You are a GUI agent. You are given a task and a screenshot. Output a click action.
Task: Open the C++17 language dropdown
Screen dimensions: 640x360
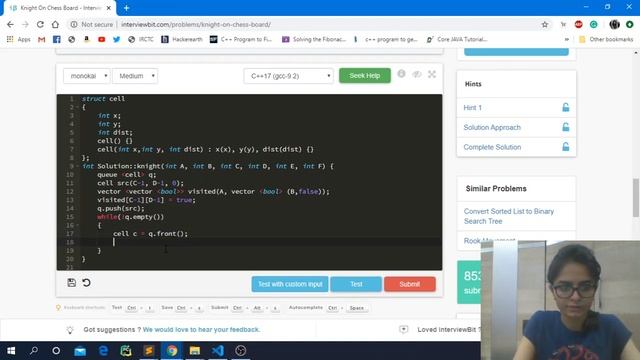point(289,76)
